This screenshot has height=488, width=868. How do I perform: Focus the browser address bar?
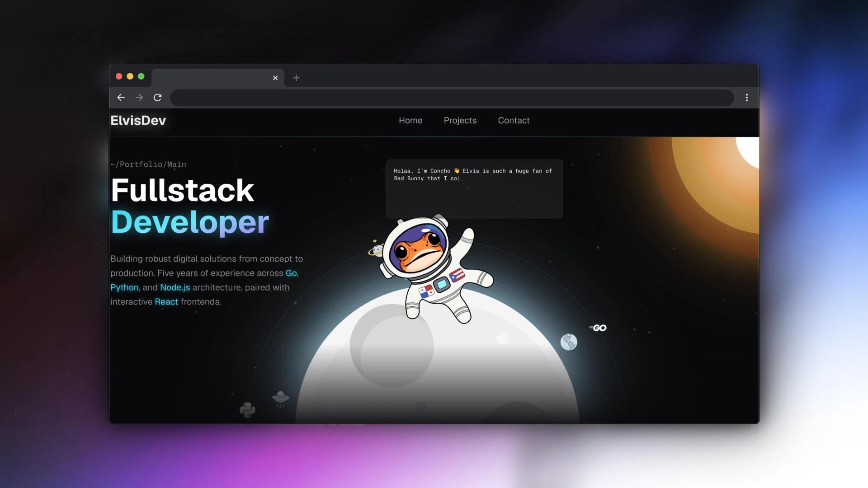pyautogui.click(x=452, y=98)
